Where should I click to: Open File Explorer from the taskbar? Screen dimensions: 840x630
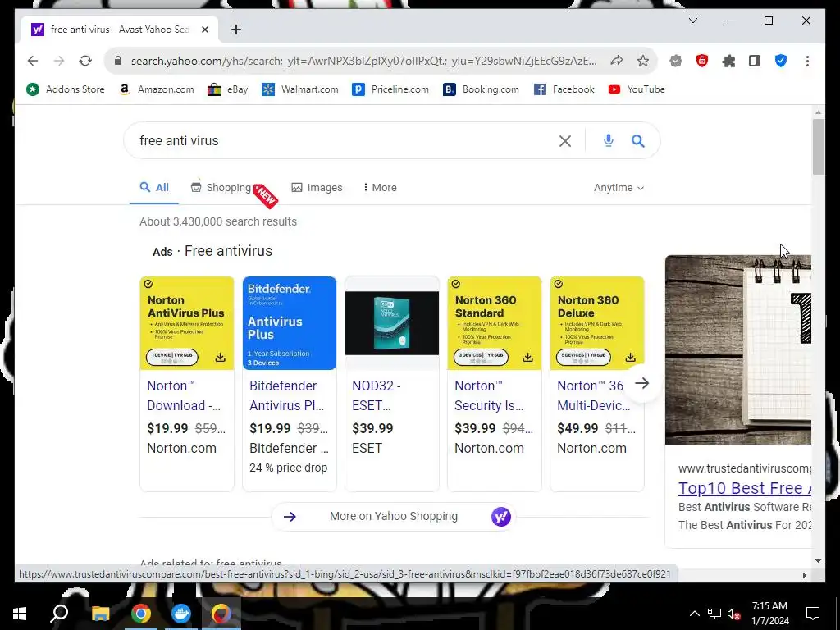coord(100,614)
